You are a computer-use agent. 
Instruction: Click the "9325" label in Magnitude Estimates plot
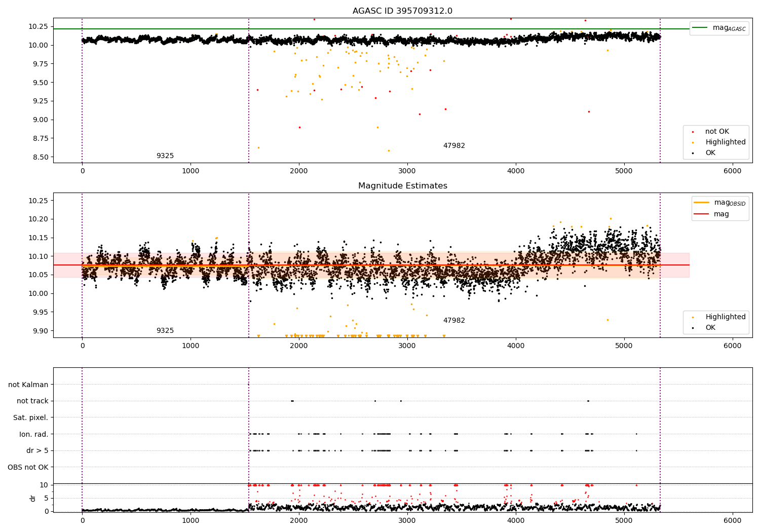coord(165,331)
